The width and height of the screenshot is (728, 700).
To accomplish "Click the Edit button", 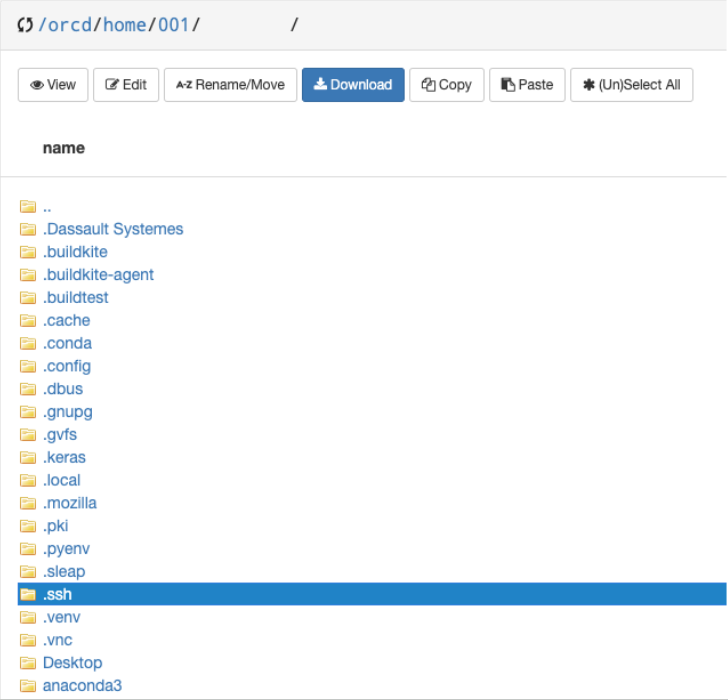I will (126, 85).
